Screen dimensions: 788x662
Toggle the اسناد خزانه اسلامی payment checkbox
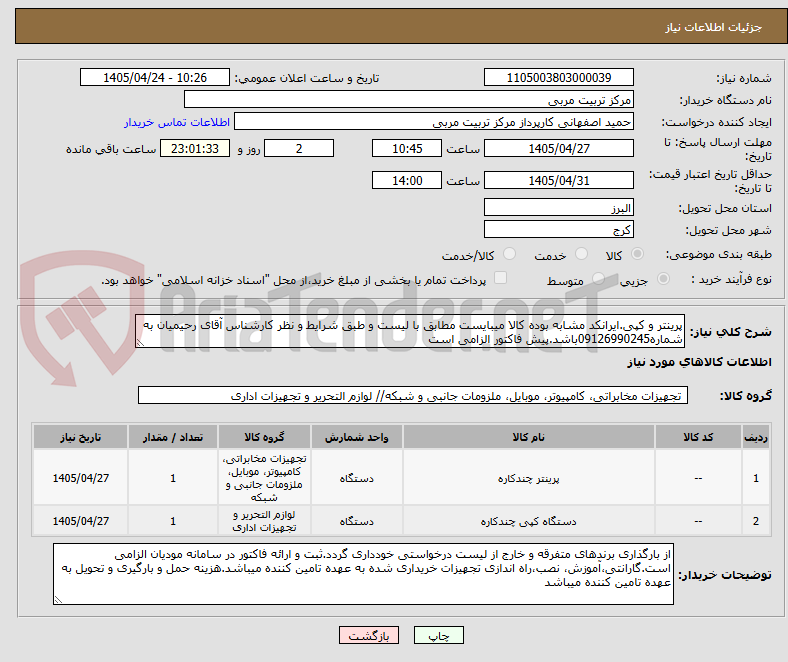501,278
